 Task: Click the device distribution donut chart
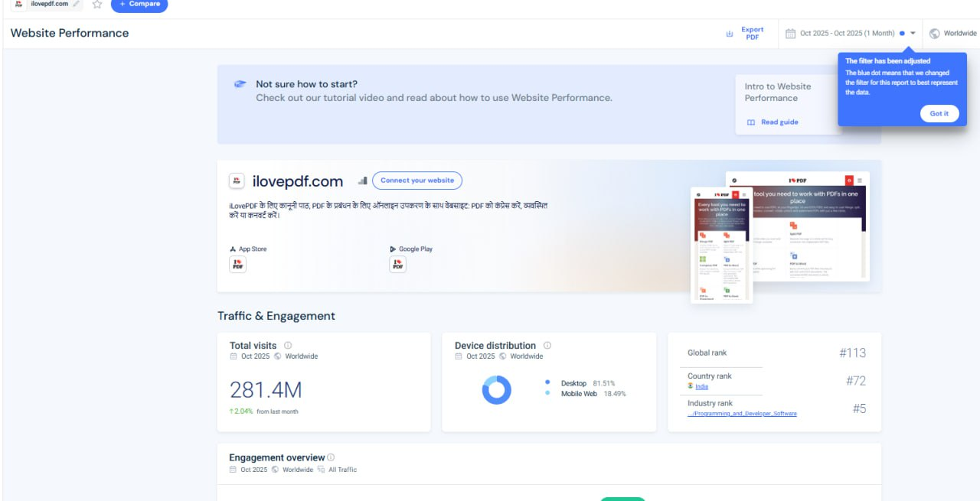click(x=496, y=390)
